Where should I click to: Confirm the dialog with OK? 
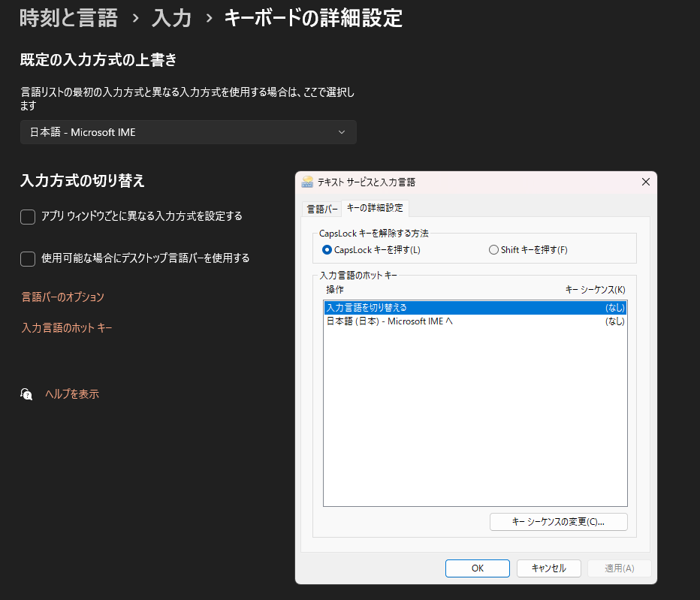click(x=477, y=568)
